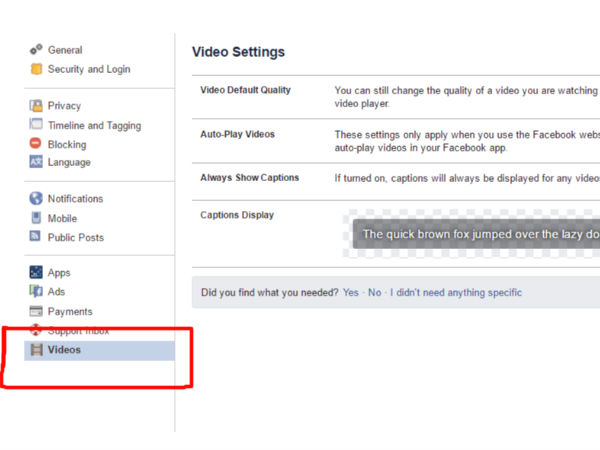Open Language settings
The height and width of the screenshot is (450, 600).
click(x=69, y=162)
